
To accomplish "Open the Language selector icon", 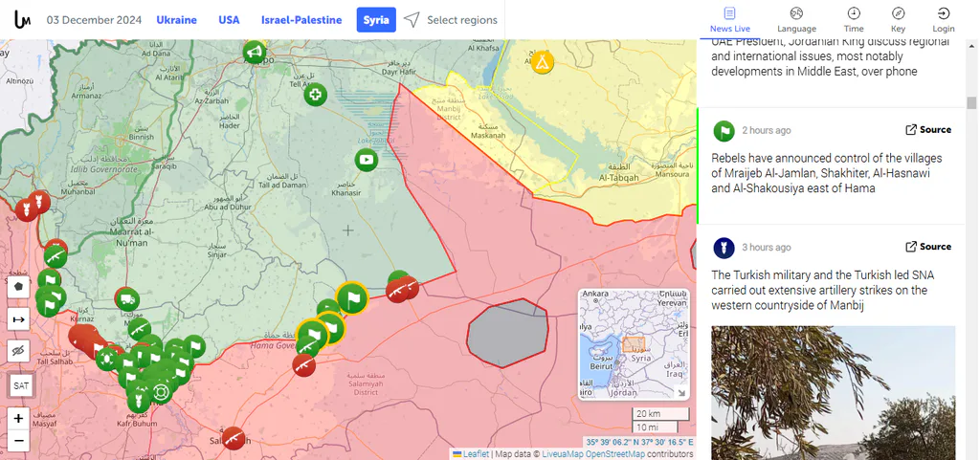I will (x=796, y=13).
